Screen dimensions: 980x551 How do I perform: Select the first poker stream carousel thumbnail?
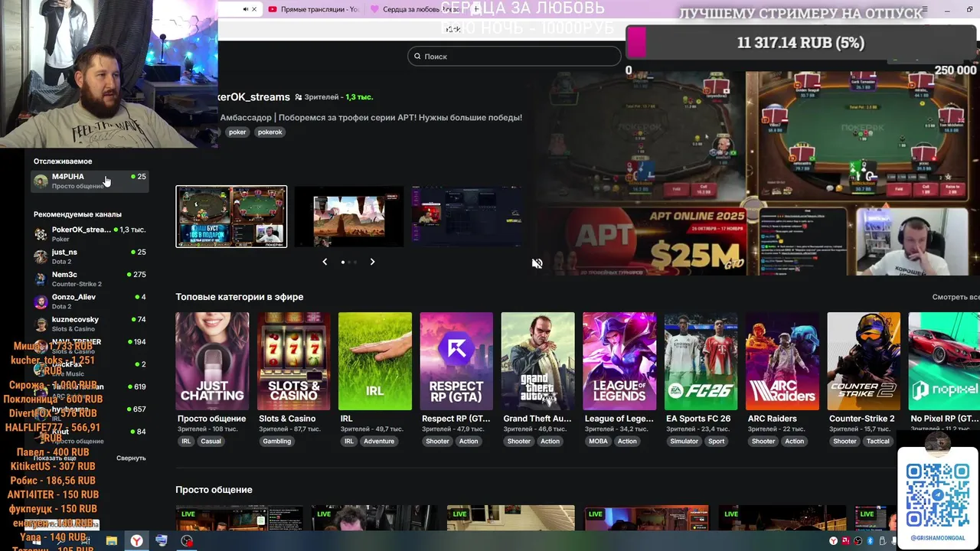tap(231, 217)
